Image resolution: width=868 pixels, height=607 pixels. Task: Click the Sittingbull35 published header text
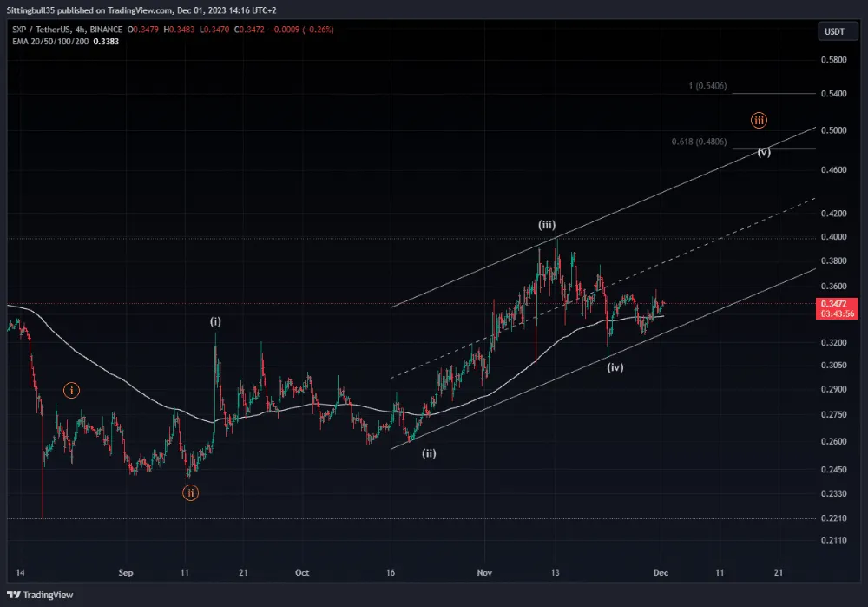(x=141, y=10)
